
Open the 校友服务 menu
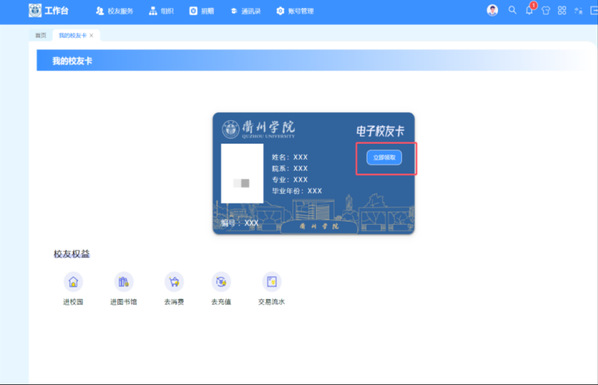(x=114, y=11)
